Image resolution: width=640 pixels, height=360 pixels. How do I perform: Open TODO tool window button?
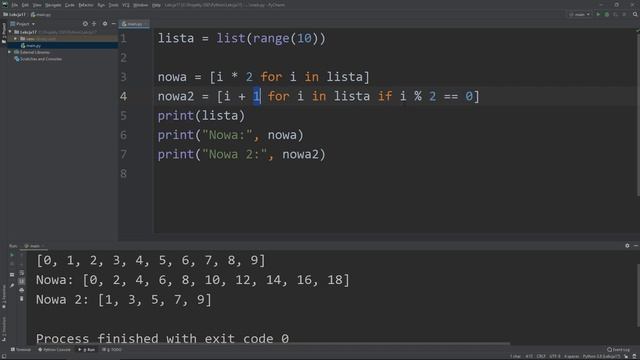111,350
